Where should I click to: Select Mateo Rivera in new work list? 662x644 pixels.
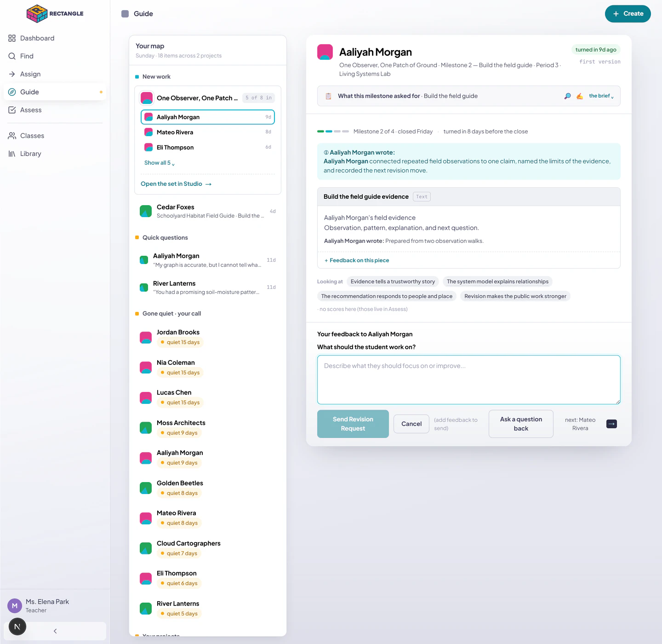(x=208, y=132)
